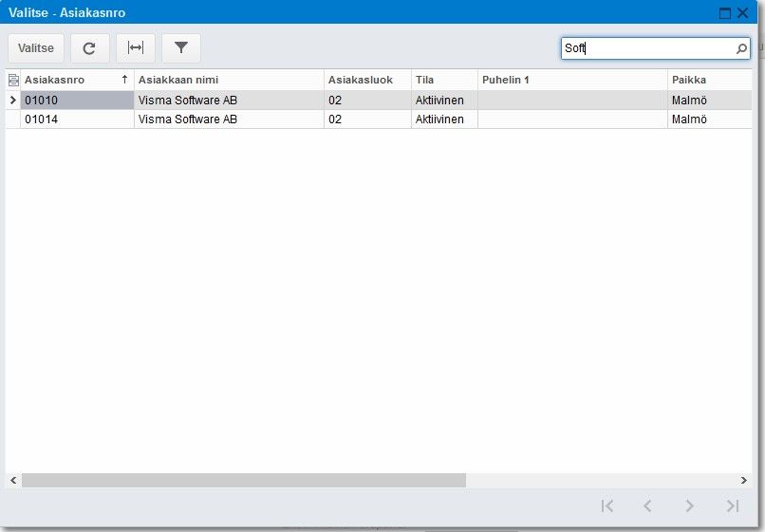Sort by Asiakasnro column header
Screen dimensions: 765x532
(77, 80)
